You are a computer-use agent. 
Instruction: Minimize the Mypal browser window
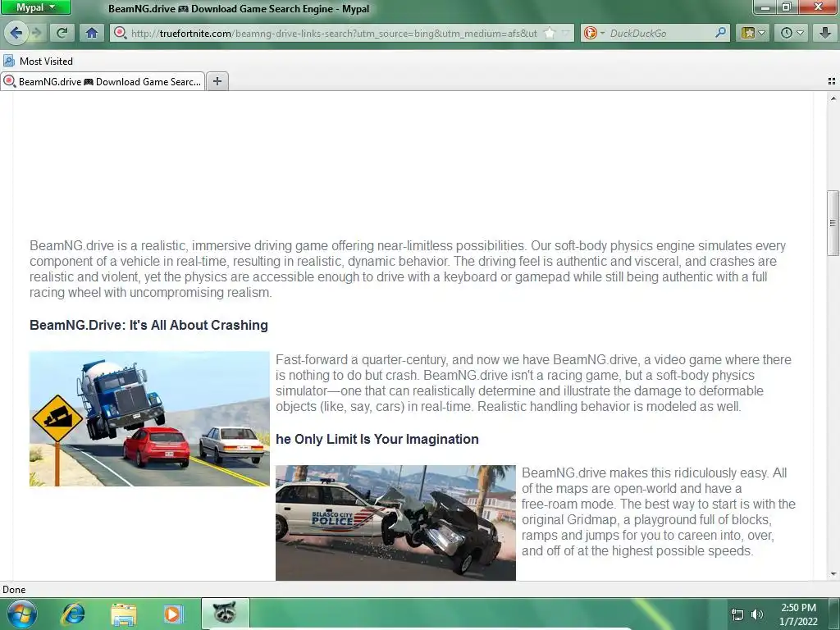[765, 7]
